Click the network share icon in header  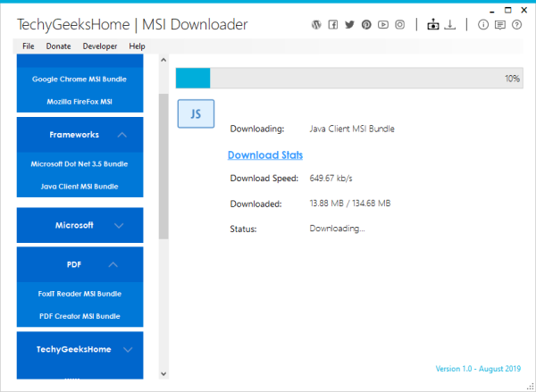pyautogui.click(x=433, y=25)
